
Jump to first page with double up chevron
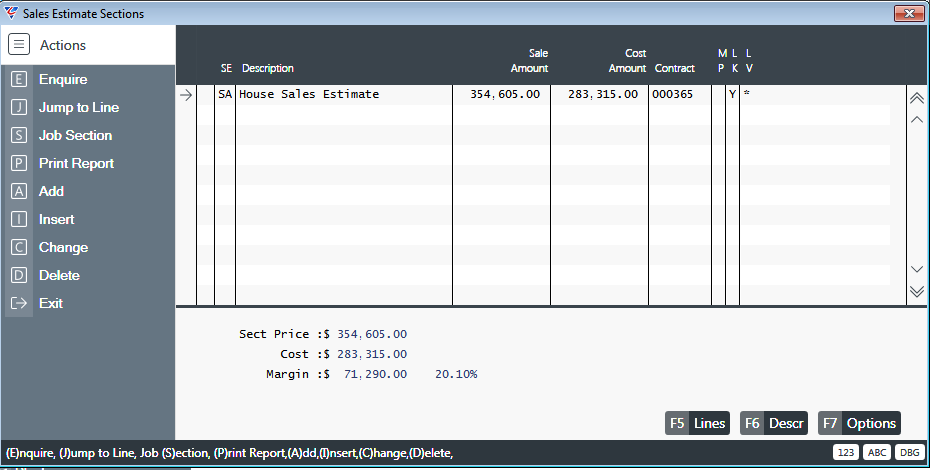coord(917,99)
